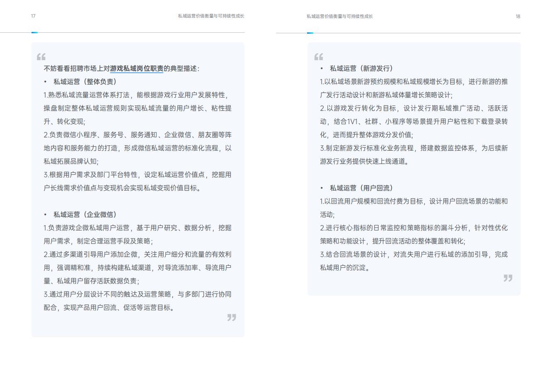This screenshot has width=552, height=392.
Task: Click line starting 2.以游戏发行转化为目标
Action: (x=414, y=108)
